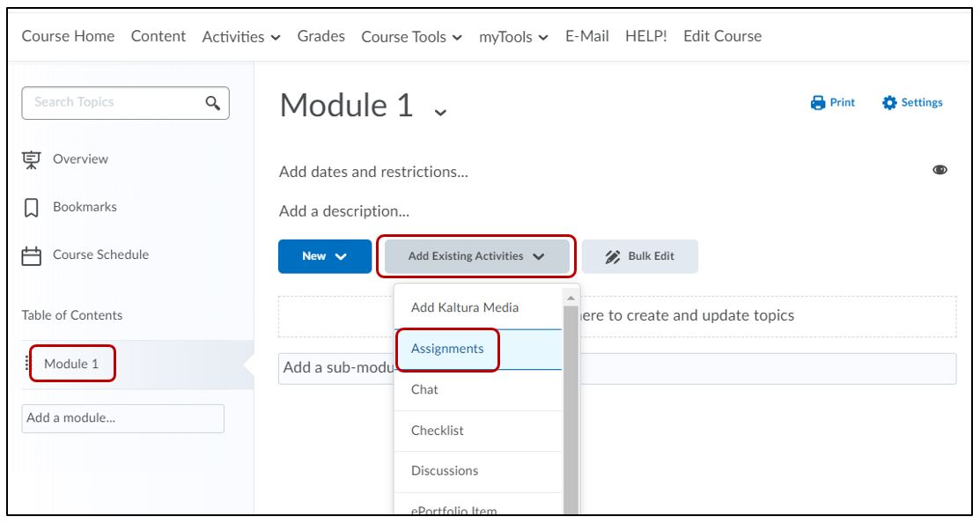
Task: Click the Add a module input field
Action: pyautogui.click(x=122, y=418)
